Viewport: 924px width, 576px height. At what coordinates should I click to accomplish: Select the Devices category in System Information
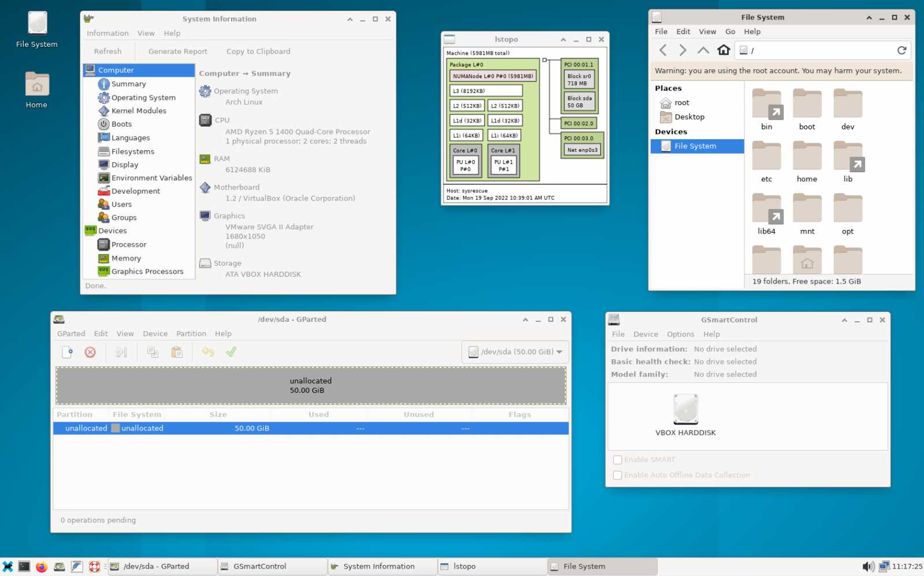pyautogui.click(x=112, y=231)
